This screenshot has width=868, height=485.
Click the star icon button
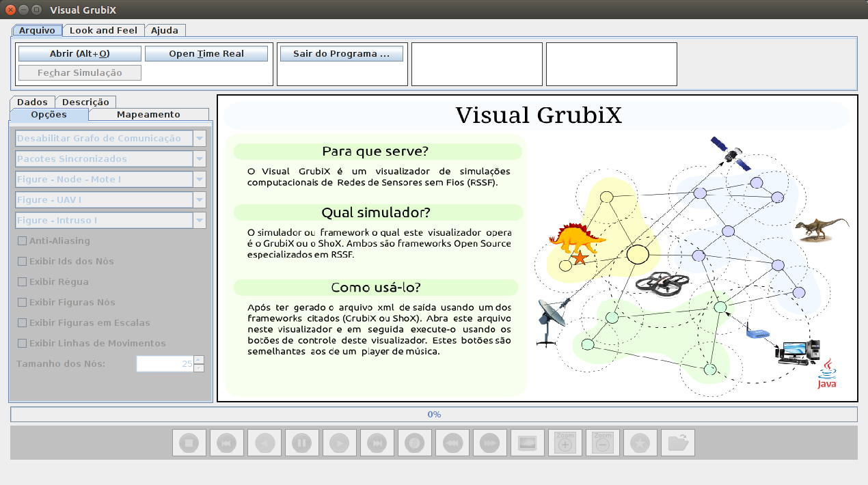pyautogui.click(x=640, y=443)
